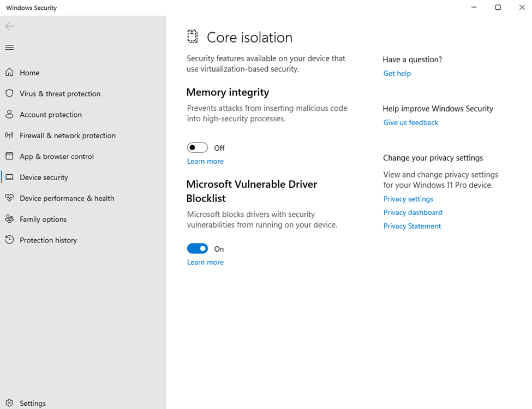The image size is (532, 409).
Task: Click the Settings gear icon
Action: pyautogui.click(x=9, y=403)
